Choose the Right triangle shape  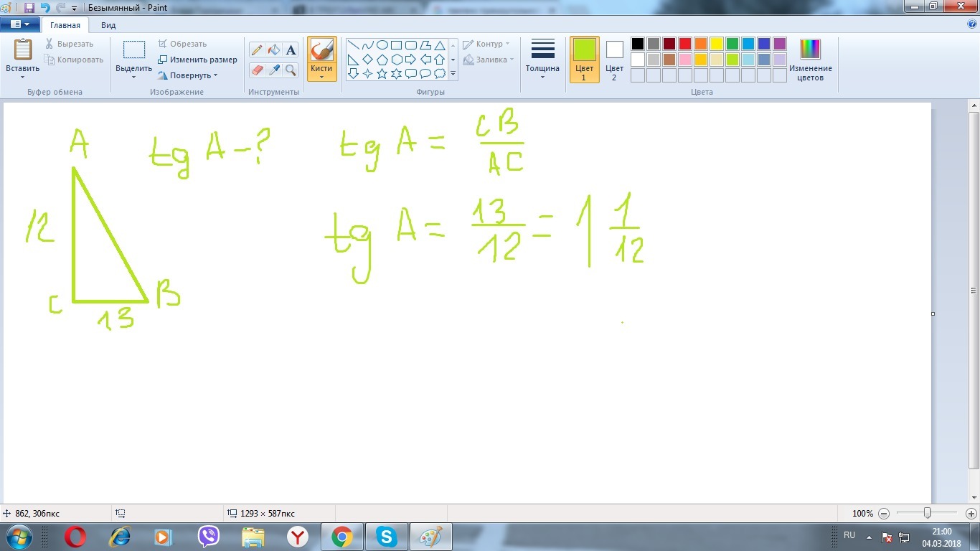pyautogui.click(x=354, y=60)
